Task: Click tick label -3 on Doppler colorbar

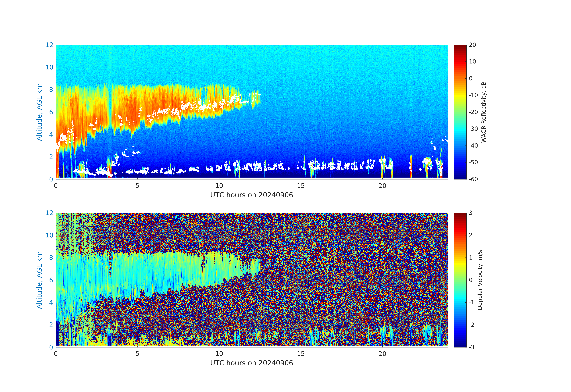Action: pyautogui.click(x=471, y=347)
